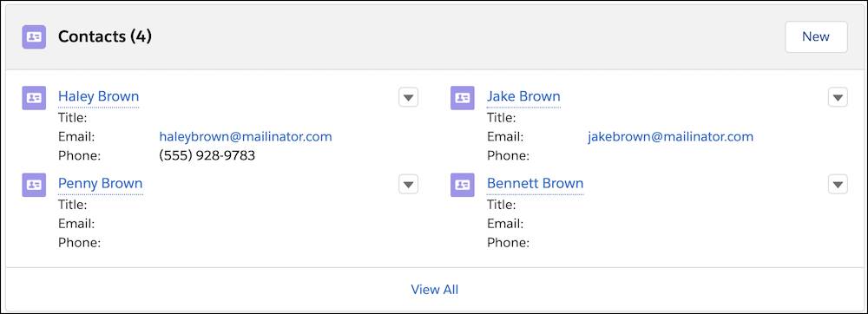Open the actions dropdown for Haley Brown
Screen dimensions: 868x314
(x=409, y=97)
